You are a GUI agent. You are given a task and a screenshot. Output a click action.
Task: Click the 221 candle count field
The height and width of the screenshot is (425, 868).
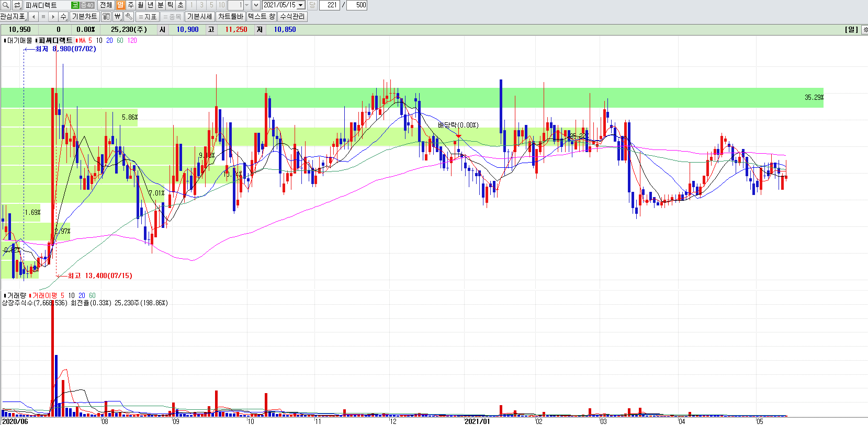pos(330,5)
